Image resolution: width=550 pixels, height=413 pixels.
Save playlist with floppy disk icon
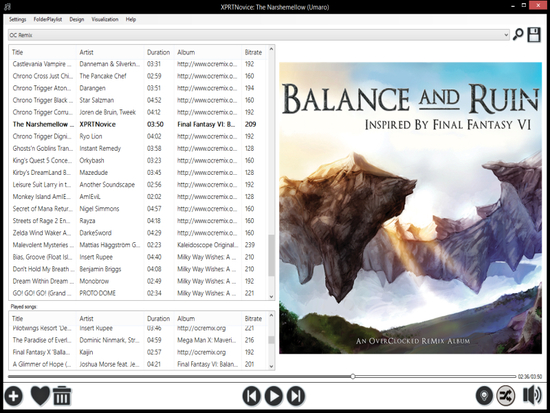point(534,35)
